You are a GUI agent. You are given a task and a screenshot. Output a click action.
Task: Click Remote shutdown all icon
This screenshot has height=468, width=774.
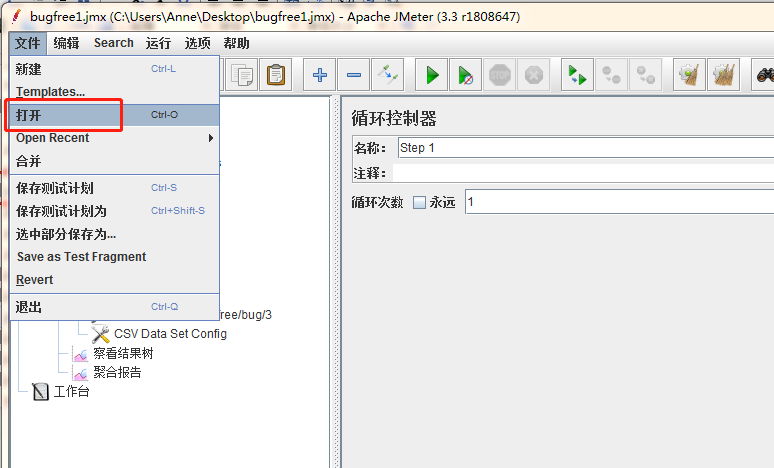646,75
